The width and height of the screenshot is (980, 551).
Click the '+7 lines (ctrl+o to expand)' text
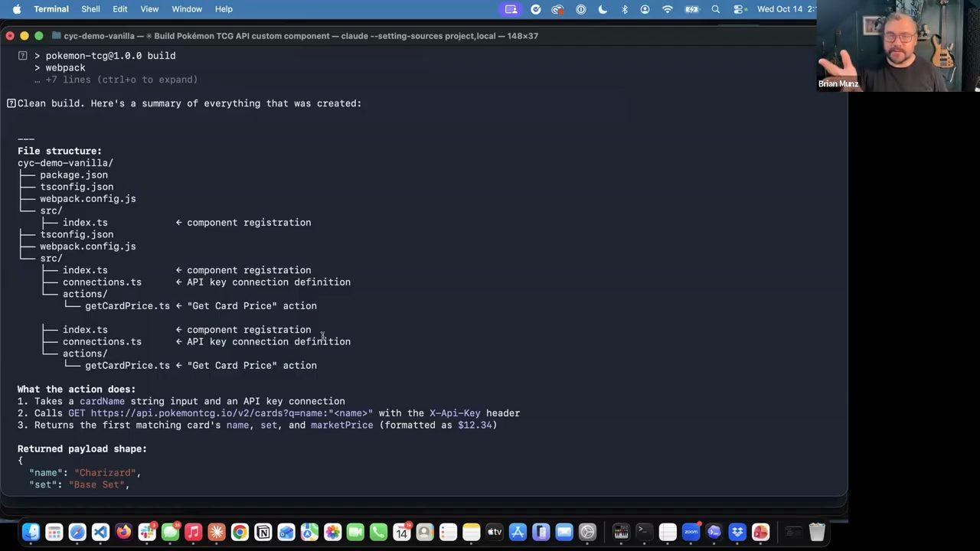point(116,80)
